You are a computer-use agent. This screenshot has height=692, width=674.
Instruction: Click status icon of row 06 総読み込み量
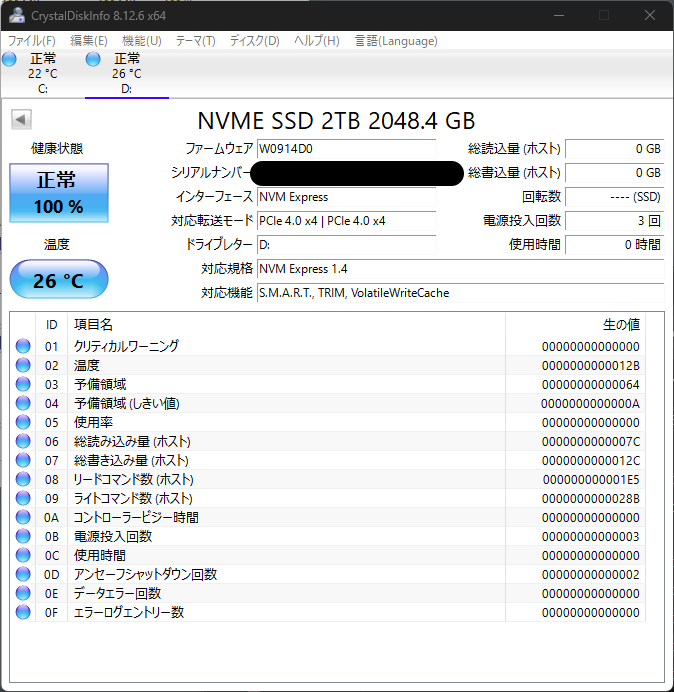23,441
